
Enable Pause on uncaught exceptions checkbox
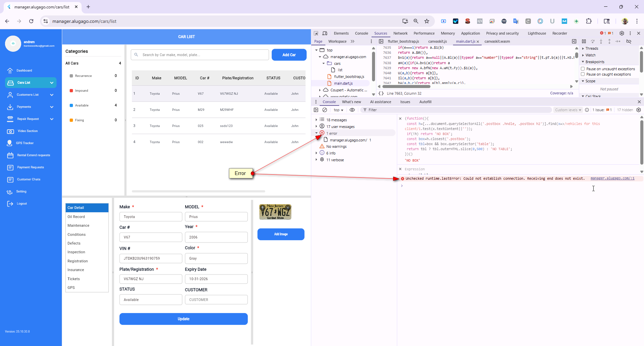click(x=583, y=69)
